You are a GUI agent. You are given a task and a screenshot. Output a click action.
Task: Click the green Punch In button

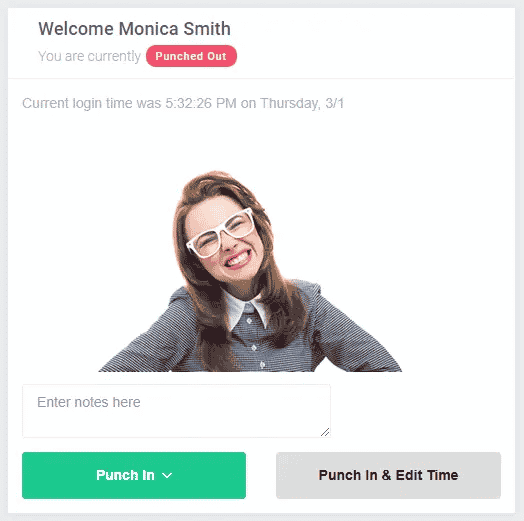point(134,475)
